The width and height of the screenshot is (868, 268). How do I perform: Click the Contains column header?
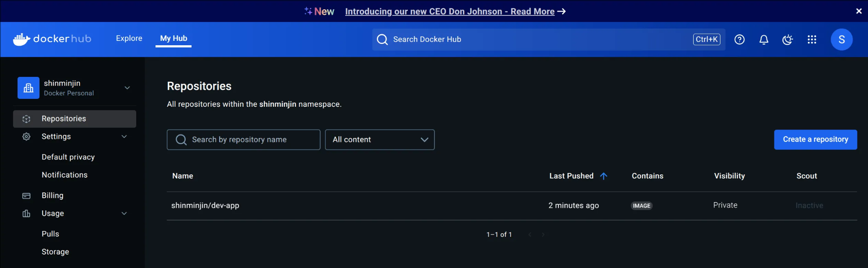click(x=647, y=176)
